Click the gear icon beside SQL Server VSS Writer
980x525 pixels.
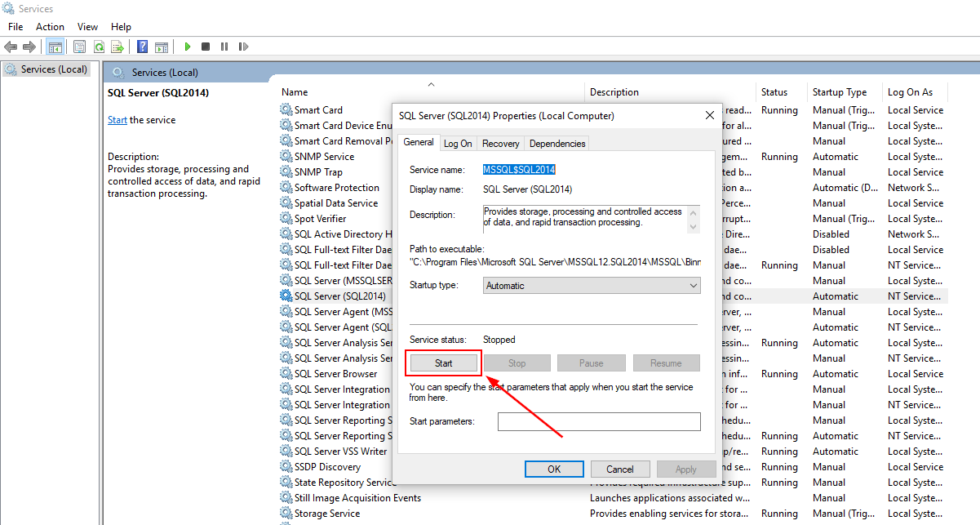click(286, 451)
